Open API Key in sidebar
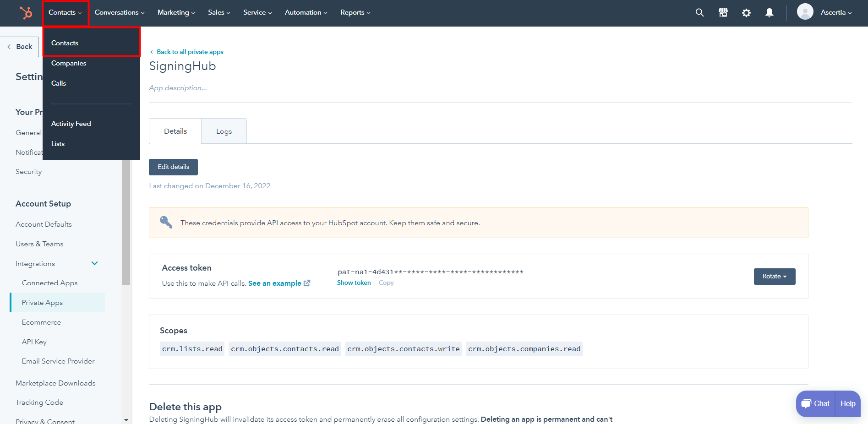 click(34, 342)
